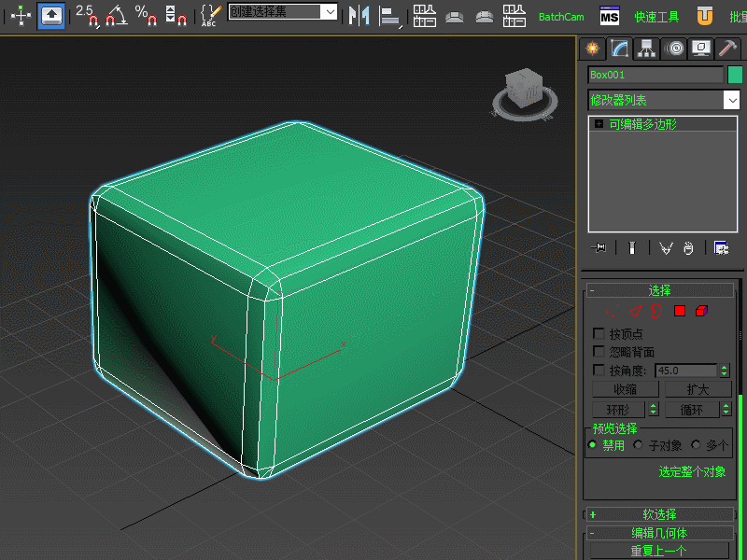The width and height of the screenshot is (747, 560).
Task: Click the green object color swatch
Action: click(x=735, y=75)
